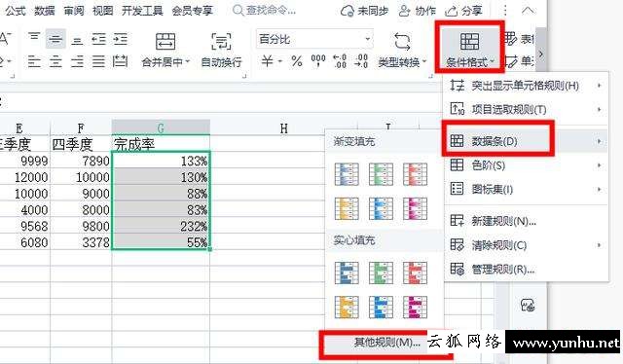Screen dimensions: 623x364
Task: Increase the cell indent
Action: 120,39
